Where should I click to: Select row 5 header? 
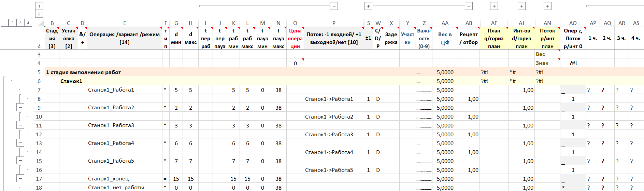point(39,72)
